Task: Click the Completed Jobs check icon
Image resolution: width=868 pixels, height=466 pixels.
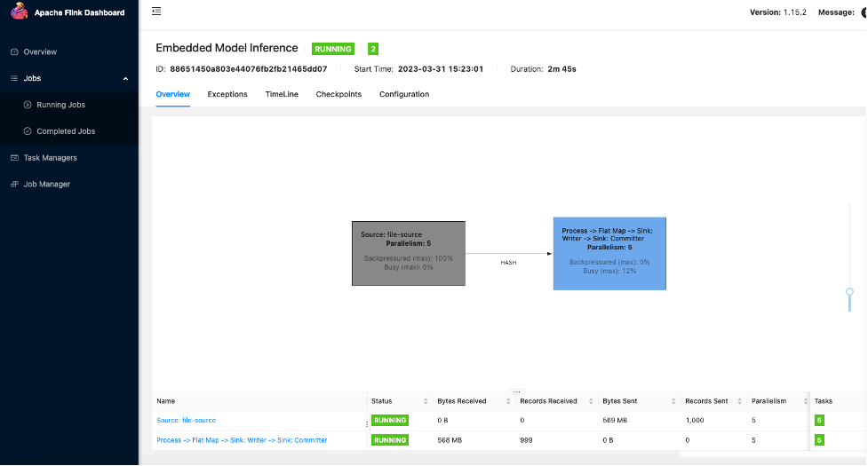Action: click(28, 131)
